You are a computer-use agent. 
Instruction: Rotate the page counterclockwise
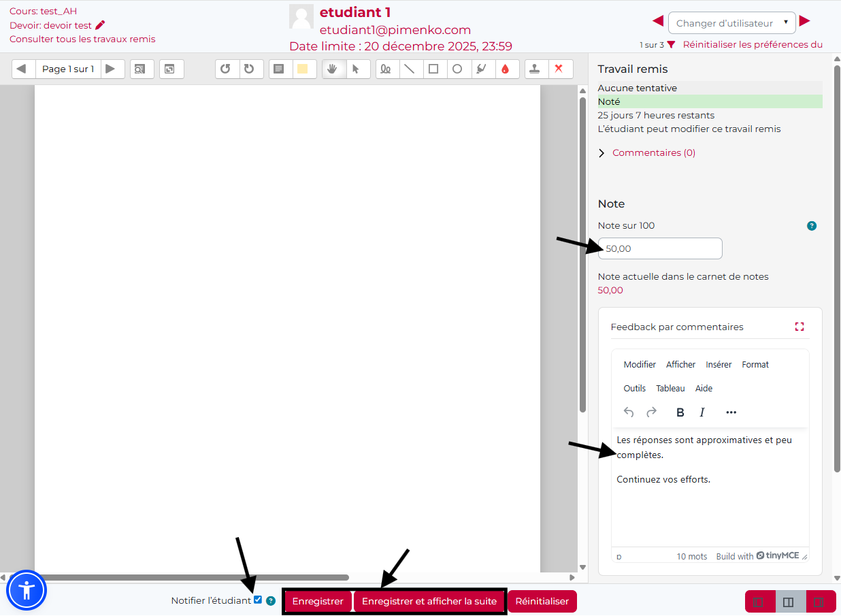tap(226, 69)
